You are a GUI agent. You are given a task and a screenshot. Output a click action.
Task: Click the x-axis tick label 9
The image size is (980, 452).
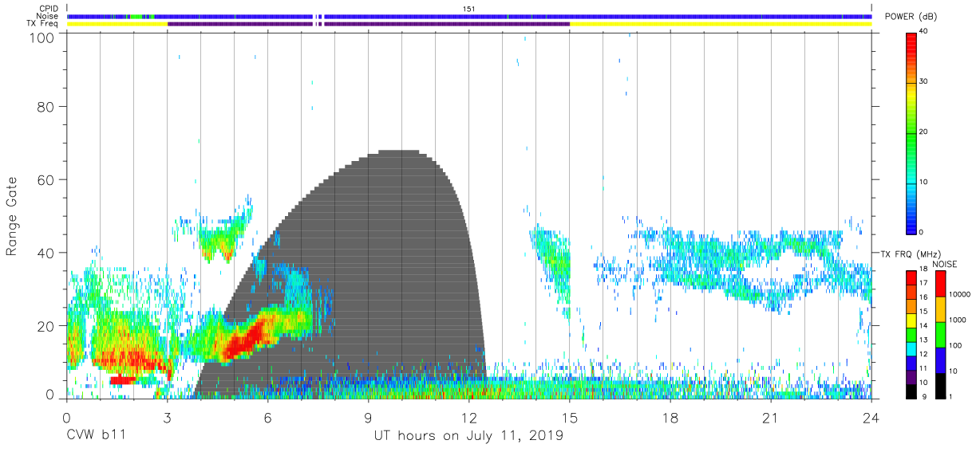coord(369,418)
